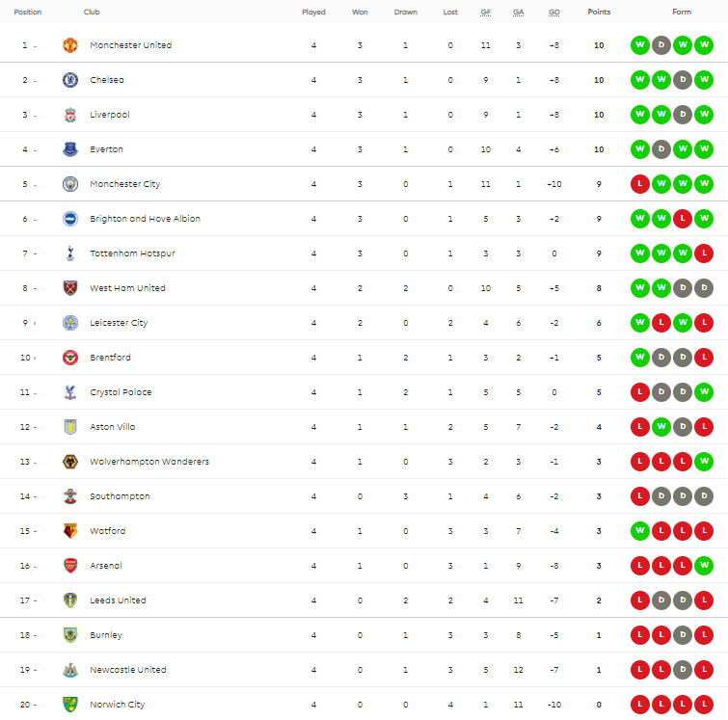This screenshot has width=728, height=720.
Task: Click the Manchester United club crest
Action: tap(70, 45)
